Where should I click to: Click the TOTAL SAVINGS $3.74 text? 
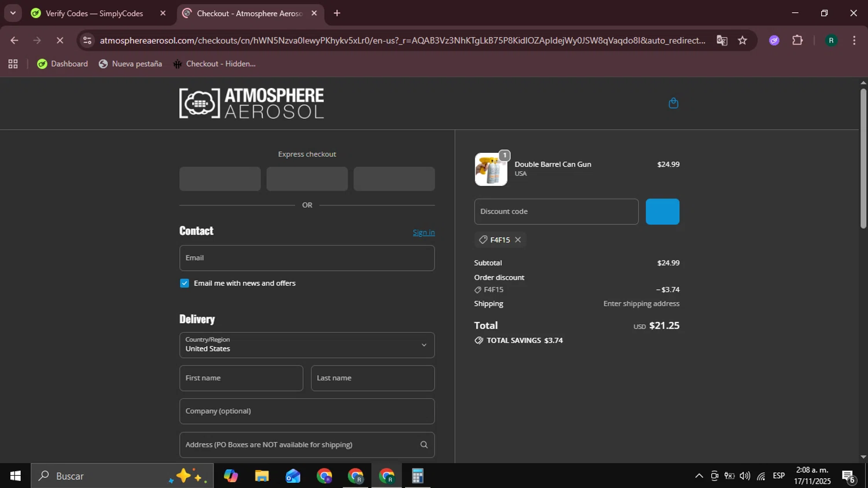525,340
